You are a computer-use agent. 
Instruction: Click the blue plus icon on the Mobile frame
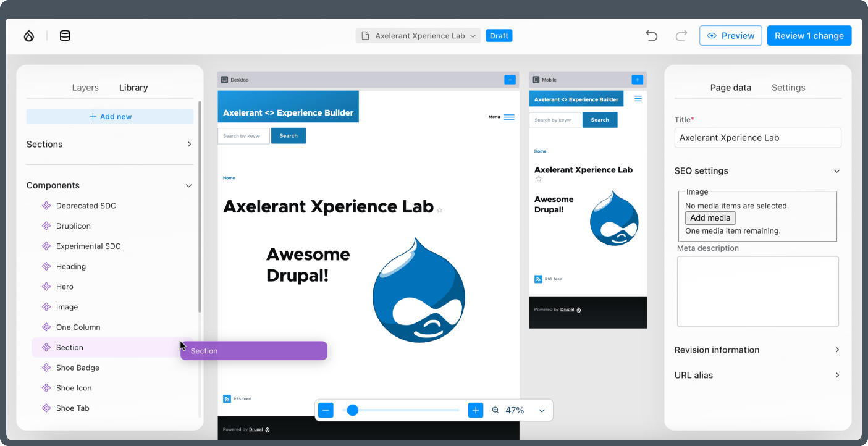coord(637,79)
